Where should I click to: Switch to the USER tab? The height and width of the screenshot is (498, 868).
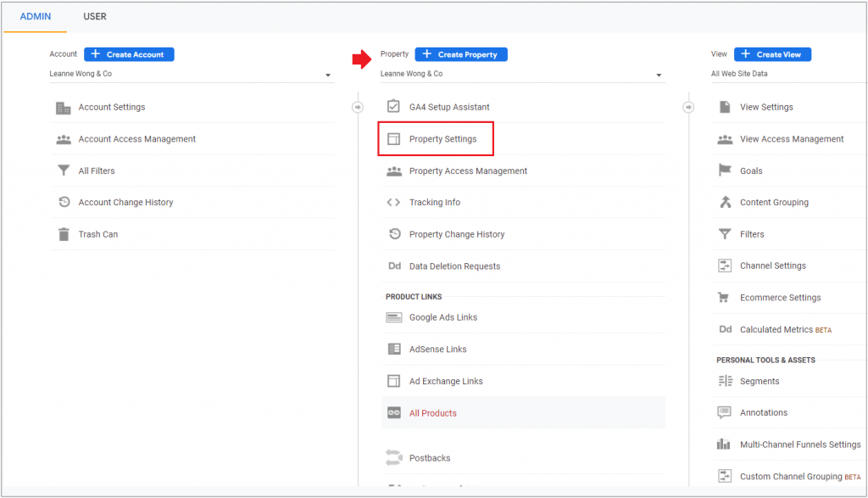click(95, 17)
